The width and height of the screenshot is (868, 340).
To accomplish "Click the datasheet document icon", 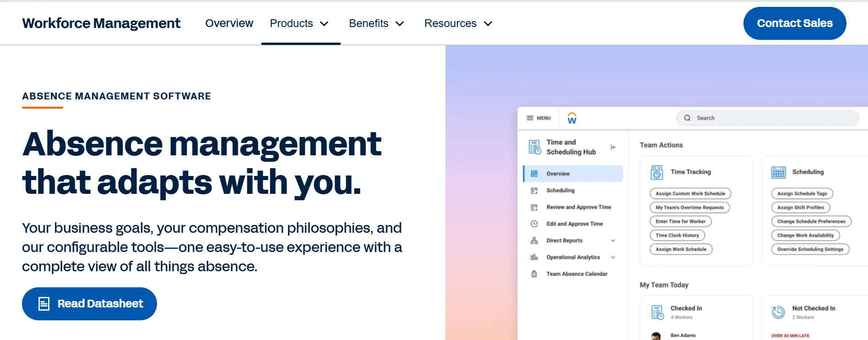I will (44, 304).
